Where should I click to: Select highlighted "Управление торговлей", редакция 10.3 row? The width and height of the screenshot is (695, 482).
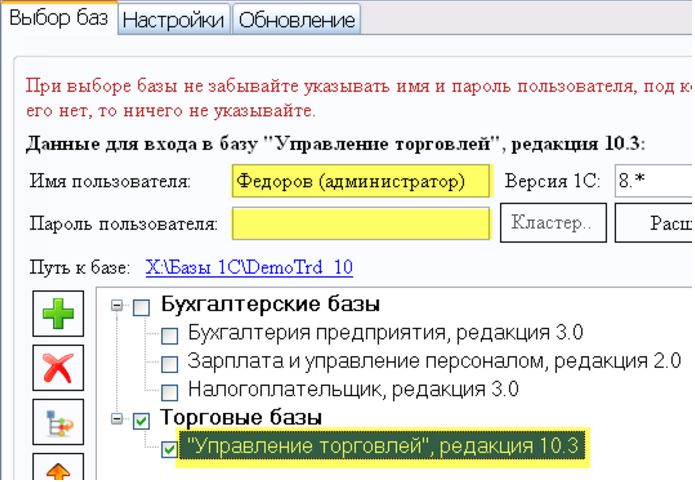coord(383,447)
